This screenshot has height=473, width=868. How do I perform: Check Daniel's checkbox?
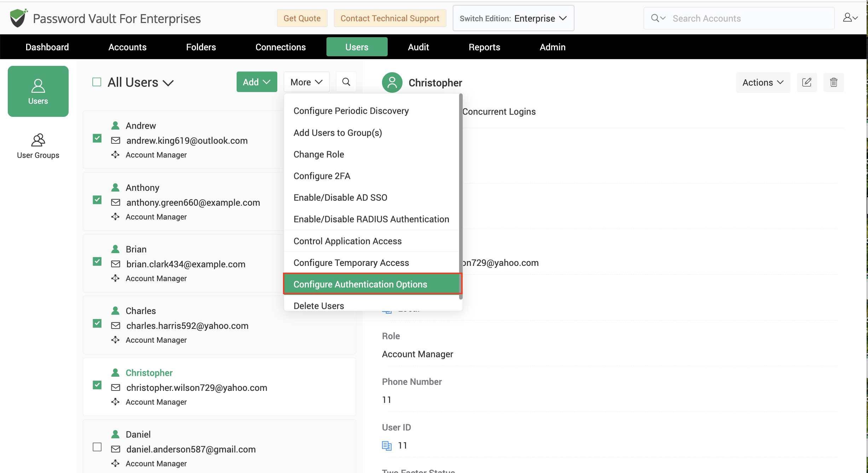point(97,447)
